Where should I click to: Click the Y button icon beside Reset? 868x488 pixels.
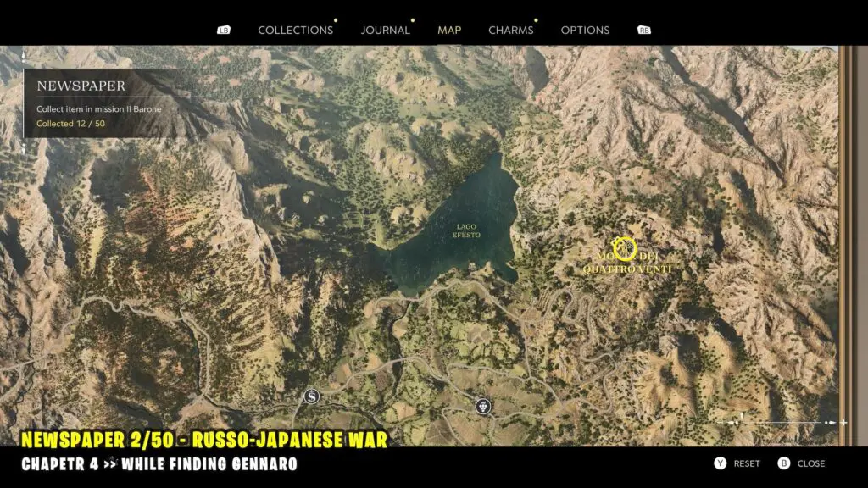(720, 463)
